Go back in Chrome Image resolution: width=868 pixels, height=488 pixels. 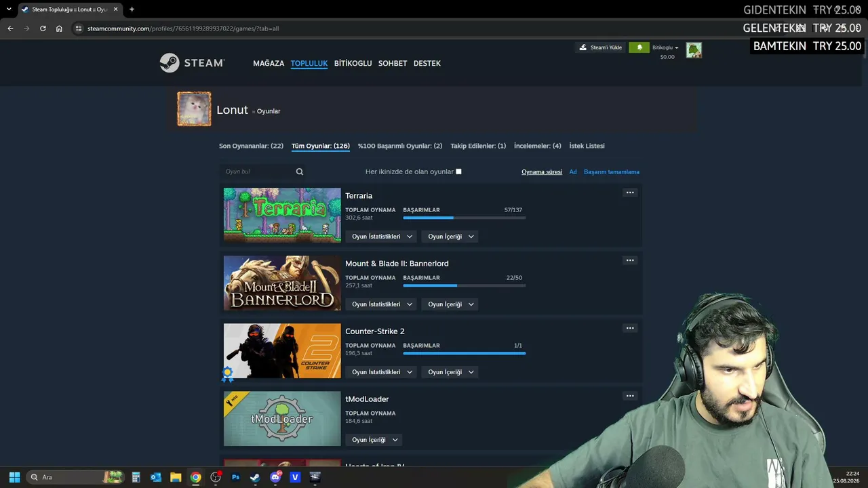click(10, 28)
